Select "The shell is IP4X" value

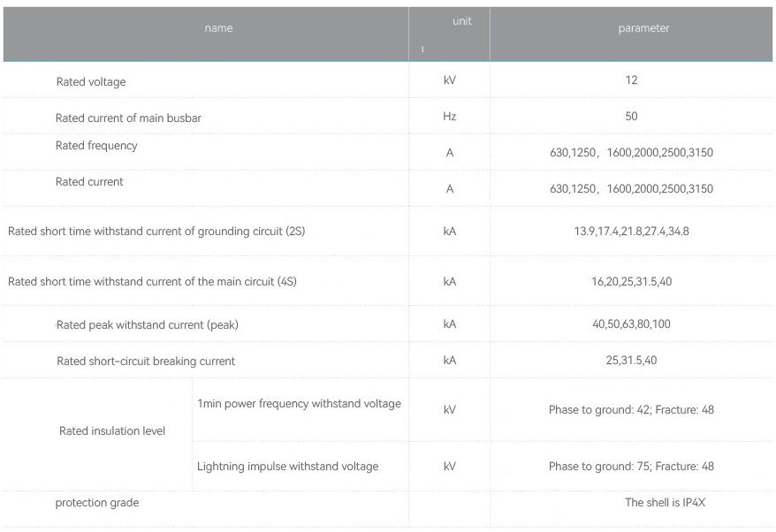click(x=665, y=503)
